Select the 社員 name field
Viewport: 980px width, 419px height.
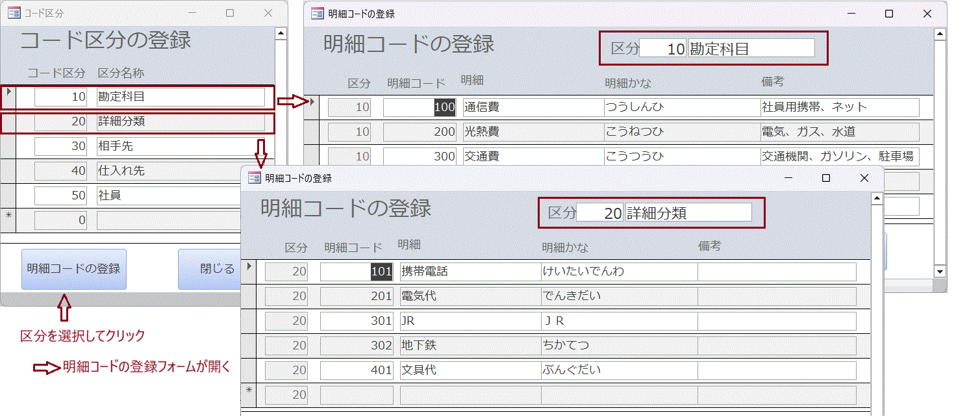point(181,196)
